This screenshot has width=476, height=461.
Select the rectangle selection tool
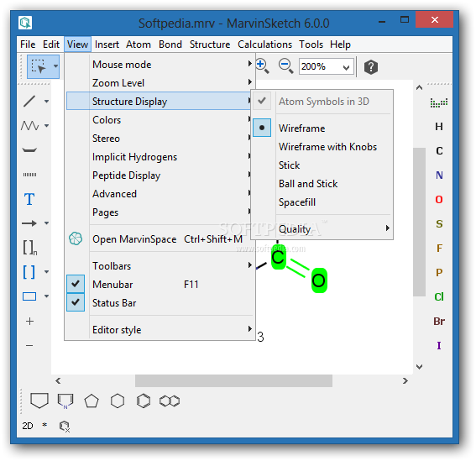coord(39,66)
